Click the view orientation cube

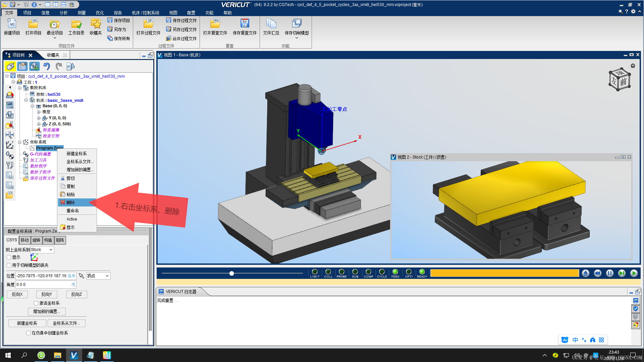click(620, 79)
